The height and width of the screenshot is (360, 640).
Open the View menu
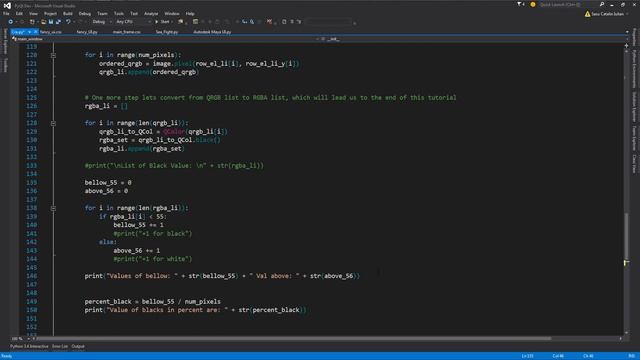[33, 13]
